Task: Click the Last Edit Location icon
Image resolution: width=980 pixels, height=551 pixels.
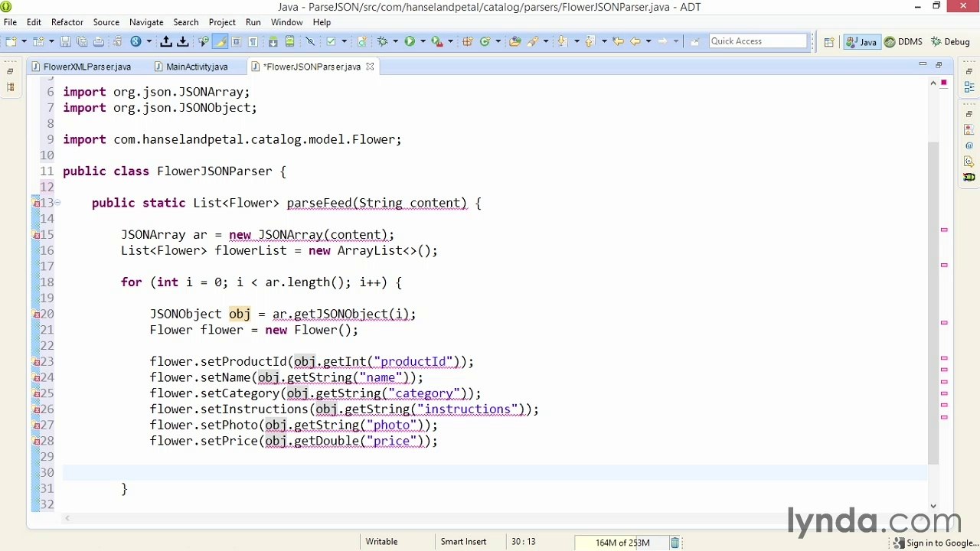Action: pos(618,41)
